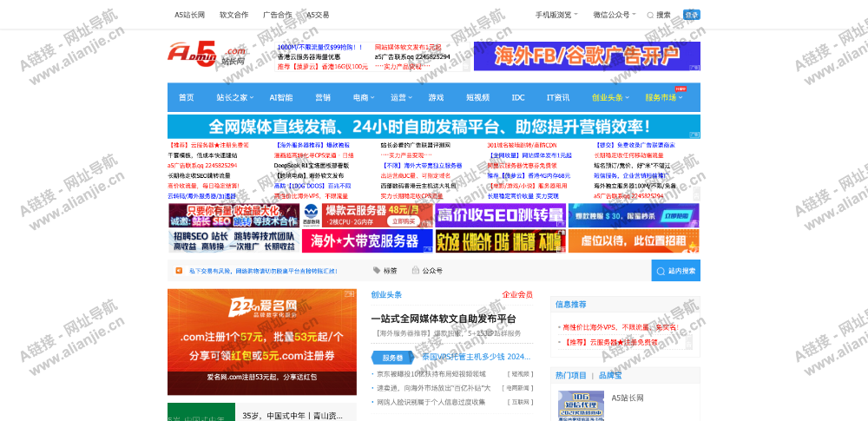Open 1000M/不限流量仅$99抢购 ad link

point(320,48)
